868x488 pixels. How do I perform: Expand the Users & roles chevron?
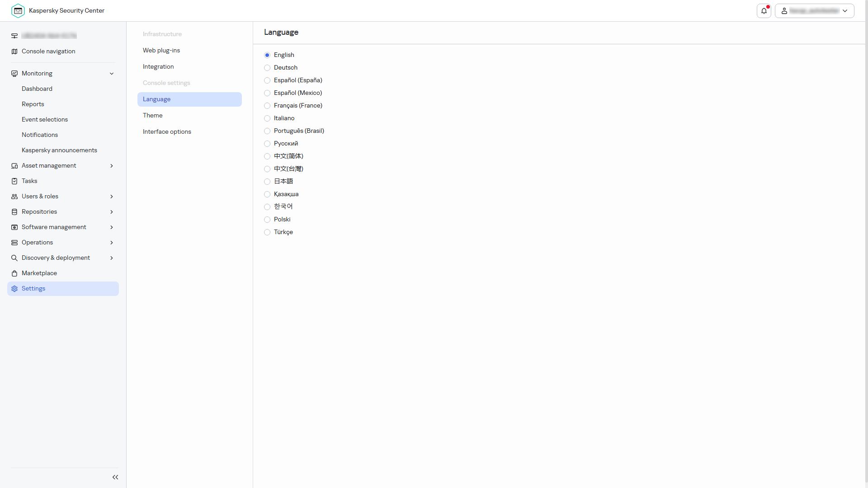(x=112, y=197)
